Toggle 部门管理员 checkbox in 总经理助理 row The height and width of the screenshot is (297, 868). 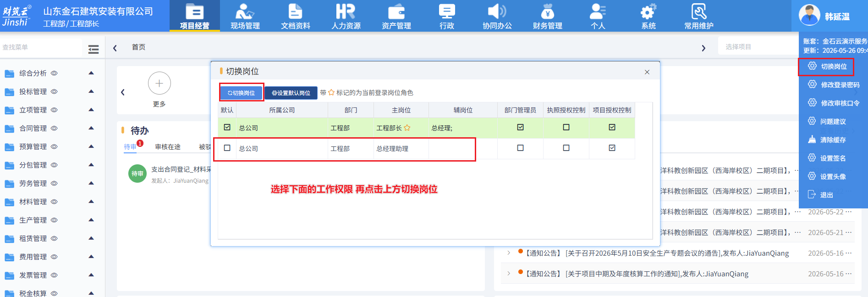[x=520, y=148]
